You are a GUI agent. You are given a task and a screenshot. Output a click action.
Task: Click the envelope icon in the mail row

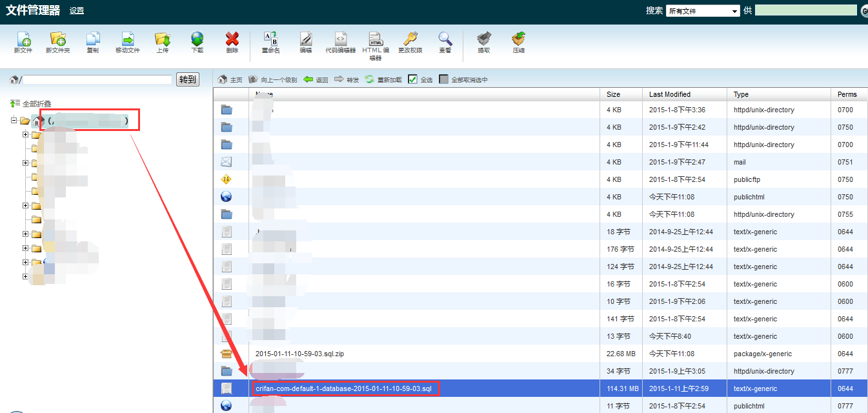[x=226, y=162]
